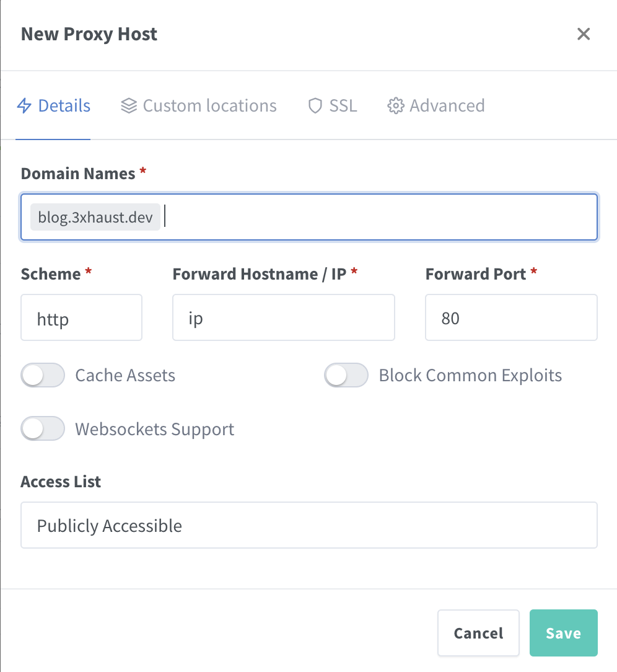This screenshot has width=617, height=672.
Task: Toggle Websockets Support switch
Action: tap(43, 429)
